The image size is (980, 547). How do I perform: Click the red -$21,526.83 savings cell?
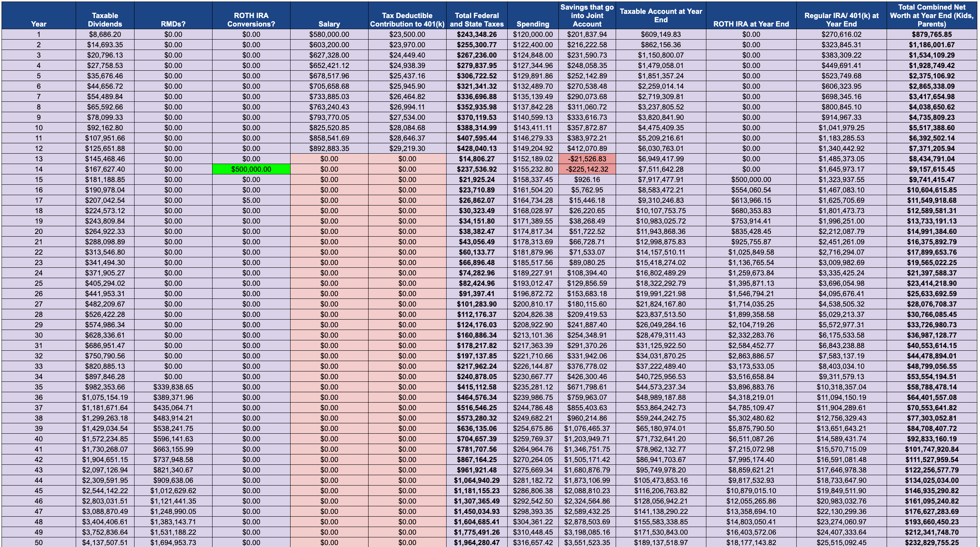587,159
